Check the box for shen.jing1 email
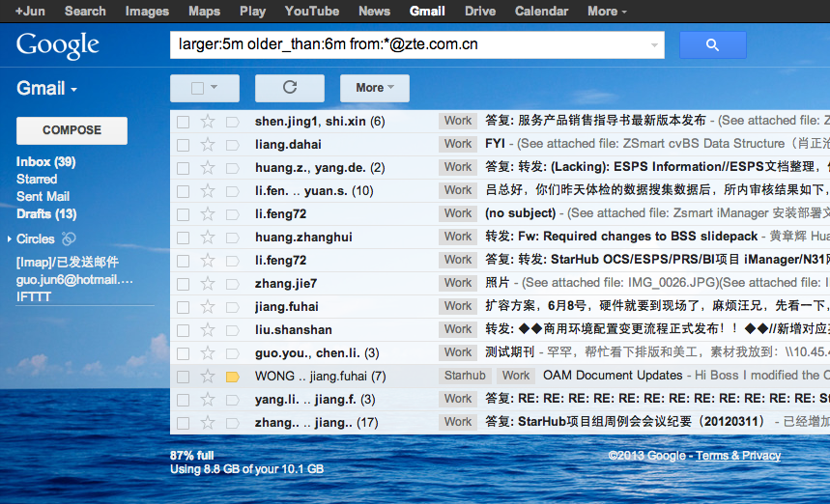Screen dimensions: 830x504 tap(183, 121)
